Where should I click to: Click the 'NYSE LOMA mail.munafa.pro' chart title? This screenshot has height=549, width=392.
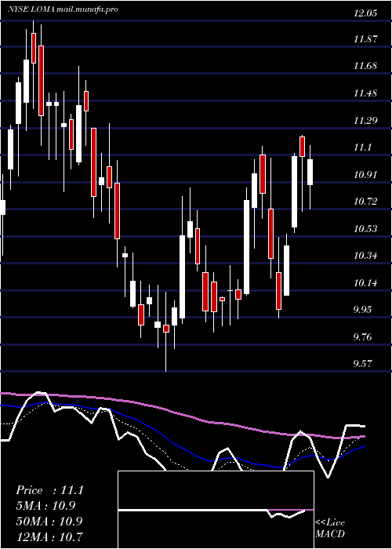(63, 9)
